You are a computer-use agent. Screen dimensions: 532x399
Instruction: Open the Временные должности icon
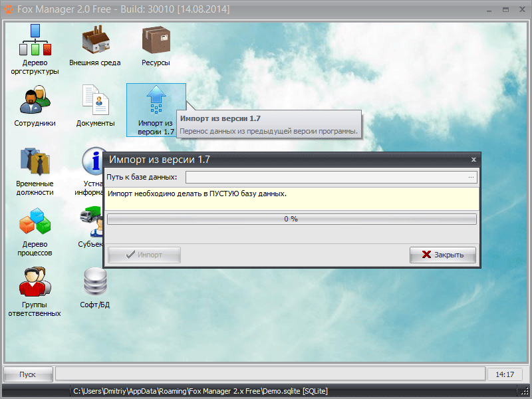35,162
